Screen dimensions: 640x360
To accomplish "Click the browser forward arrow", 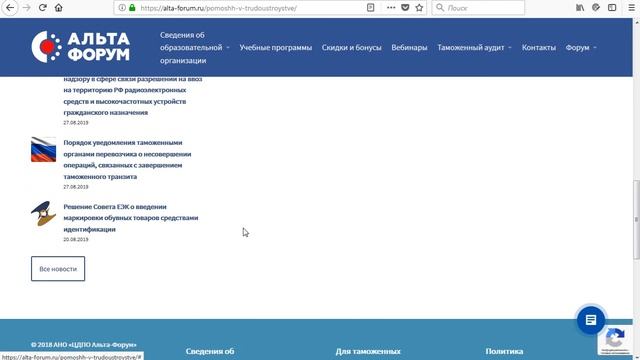I will 27,8.
